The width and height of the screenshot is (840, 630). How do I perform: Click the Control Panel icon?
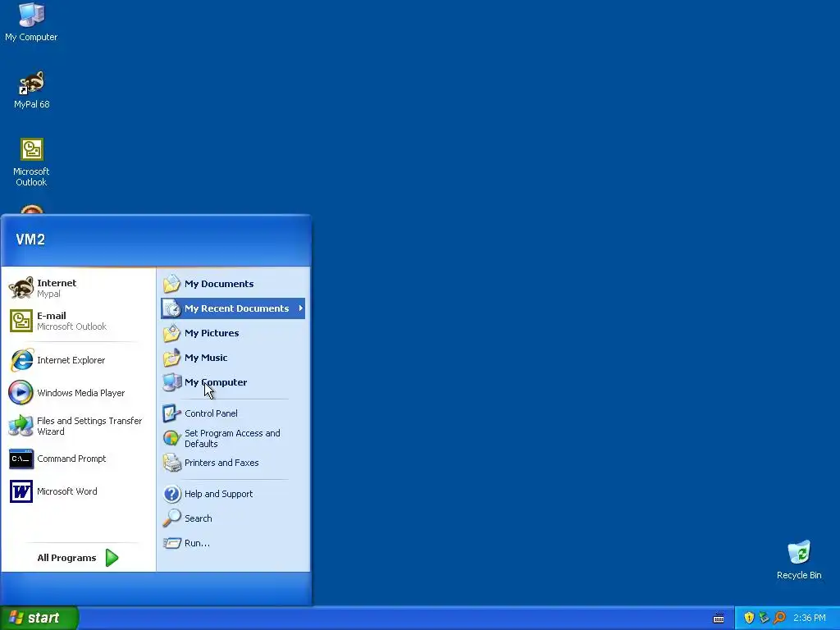172,413
